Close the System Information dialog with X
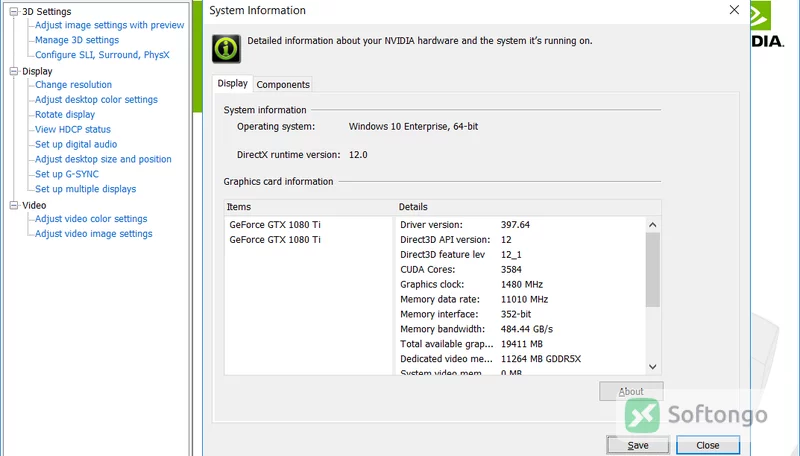This screenshot has width=800, height=456. (734, 10)
